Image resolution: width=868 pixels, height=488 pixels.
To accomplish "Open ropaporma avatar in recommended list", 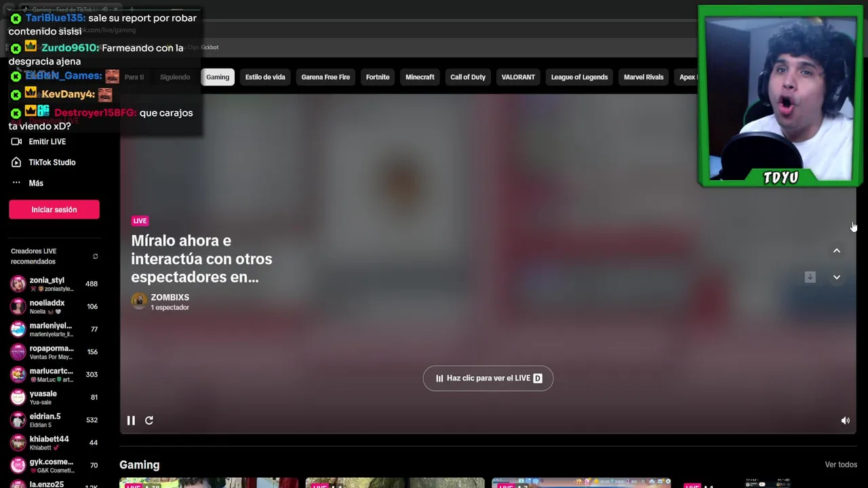I will coord(18,352).
